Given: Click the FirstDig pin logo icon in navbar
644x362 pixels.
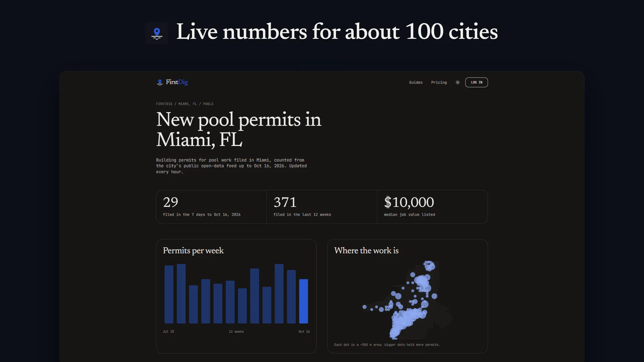Looking at the screenshot, I should 160,82.
